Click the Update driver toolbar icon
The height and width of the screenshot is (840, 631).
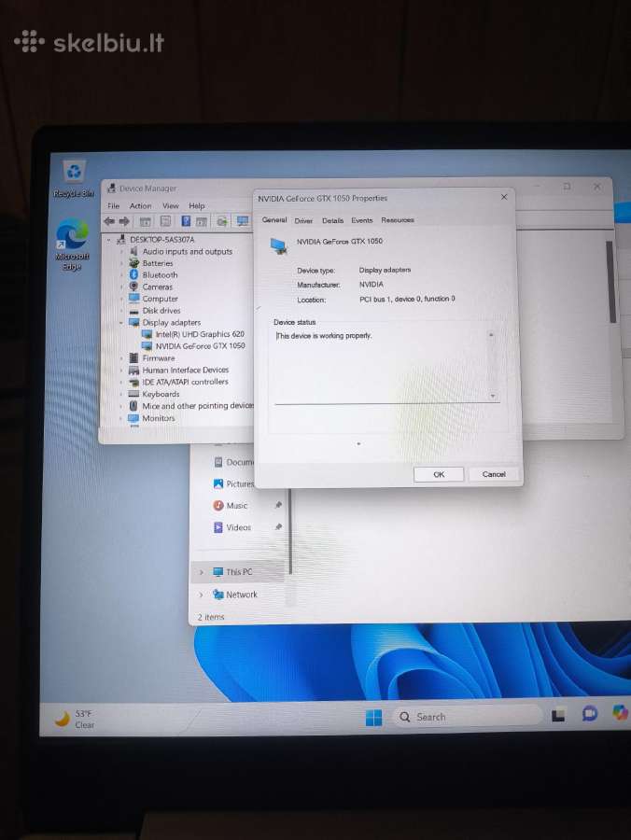(x=222, y=221)
